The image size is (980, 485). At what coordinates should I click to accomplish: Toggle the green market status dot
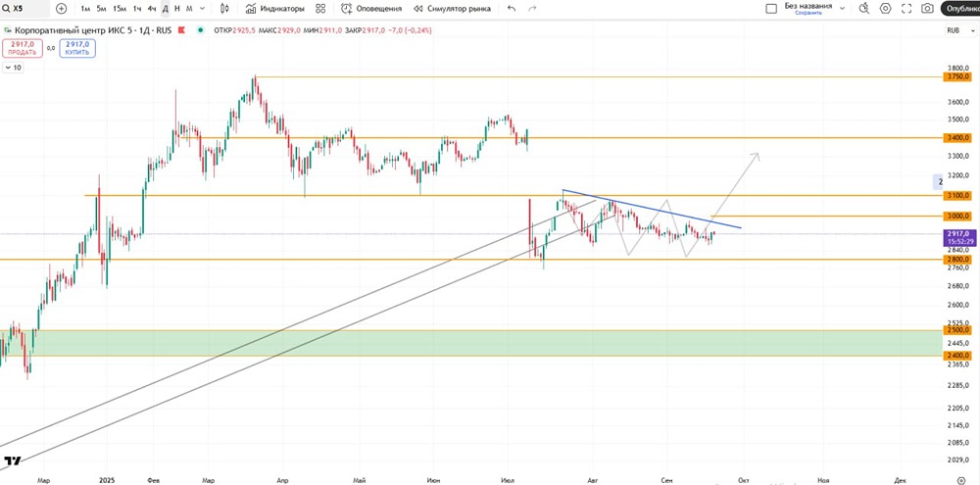201,30
